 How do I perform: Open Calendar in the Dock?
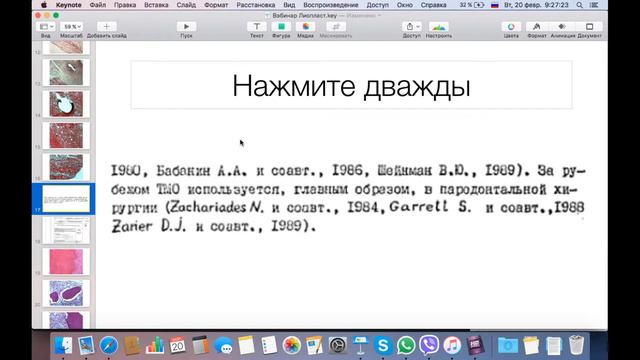[178, 346]
